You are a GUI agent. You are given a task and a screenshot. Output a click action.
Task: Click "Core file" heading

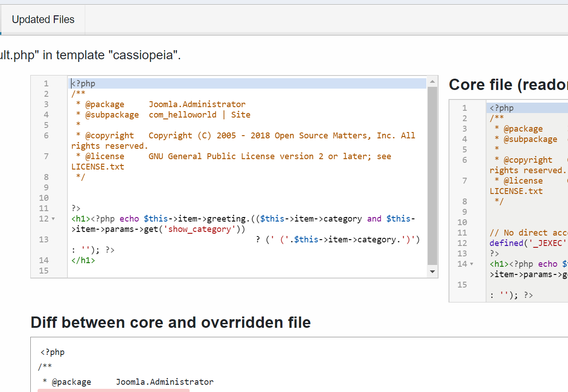[x=508, y=85]
